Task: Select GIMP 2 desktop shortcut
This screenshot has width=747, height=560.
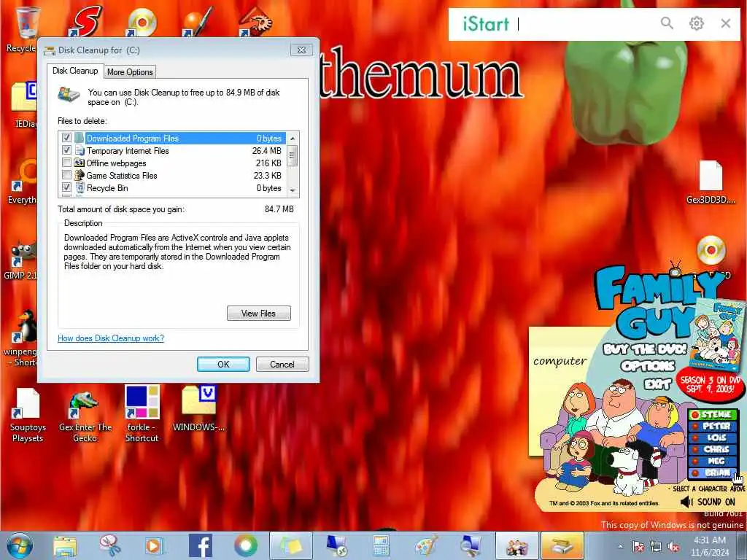Action: coord(20,260)
